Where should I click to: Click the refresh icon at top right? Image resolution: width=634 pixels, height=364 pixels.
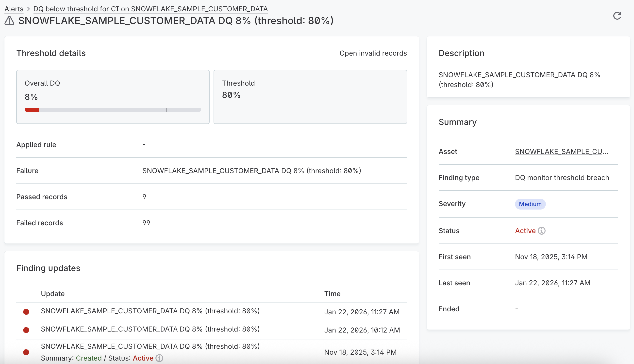click(617, 16)
